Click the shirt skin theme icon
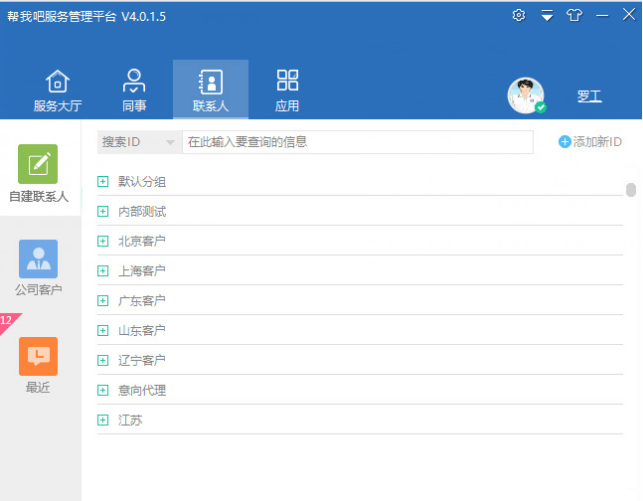Image resolution: width=643 pixels, height=501 pixels. coord(574,15)
